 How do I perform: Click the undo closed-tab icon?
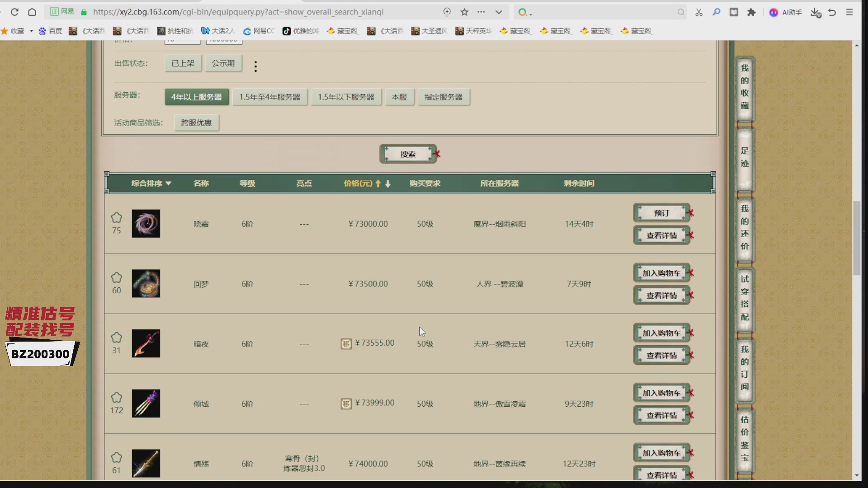[x=832, y=12]
